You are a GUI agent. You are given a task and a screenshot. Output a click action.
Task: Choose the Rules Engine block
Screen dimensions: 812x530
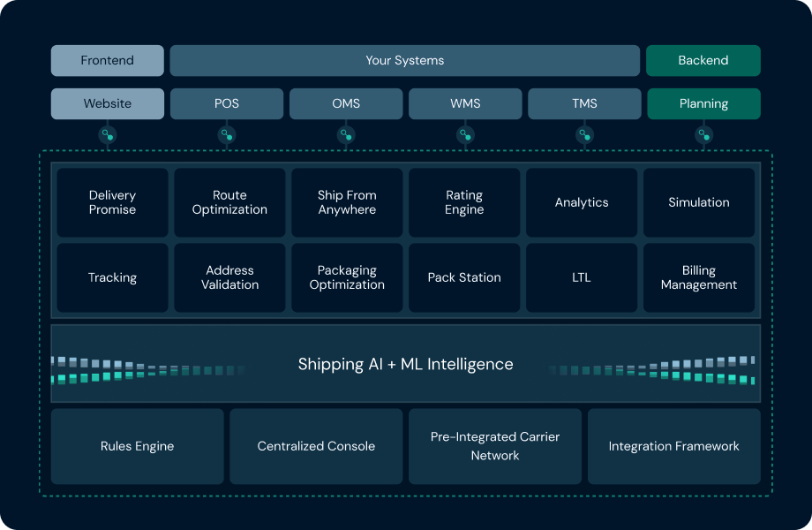click(x=137, y=447)
